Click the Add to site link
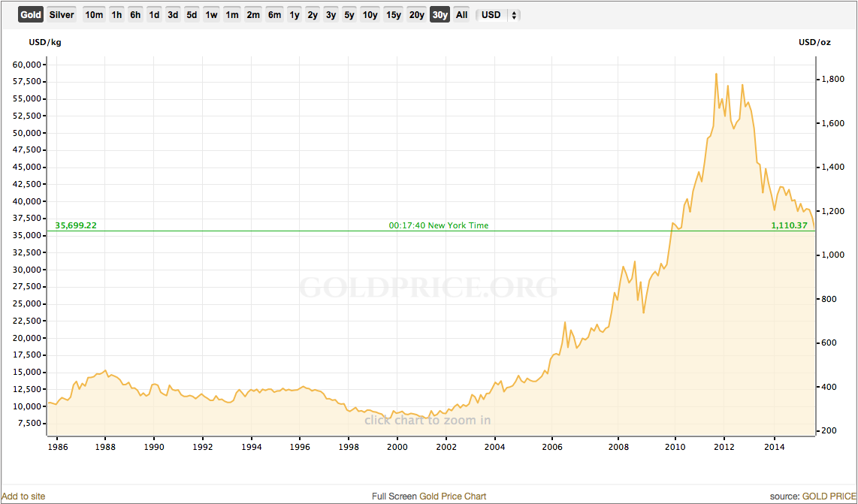858x504 pixels. (23, 496)
